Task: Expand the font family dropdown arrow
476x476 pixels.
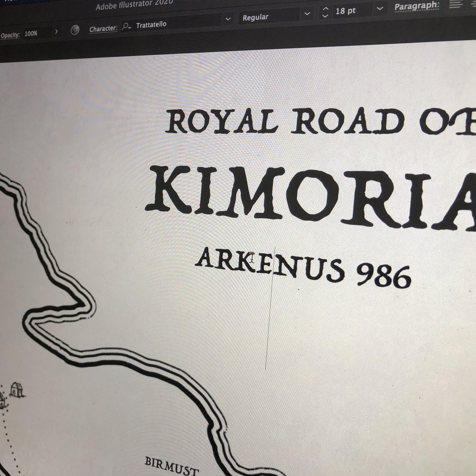Action: [228, 19]
